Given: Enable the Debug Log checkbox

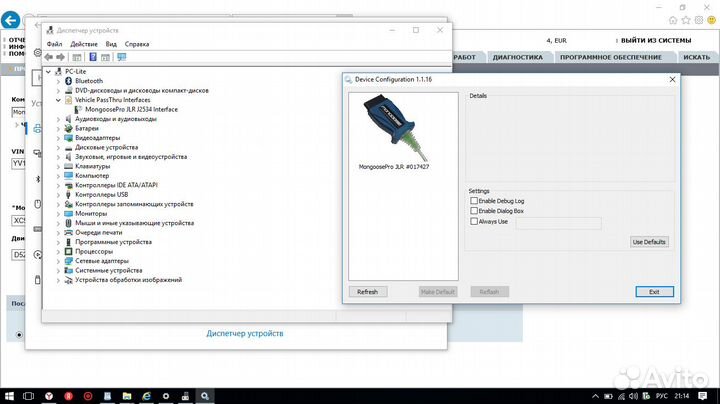Looking at the screenshot, I should (x=474, y=201).
